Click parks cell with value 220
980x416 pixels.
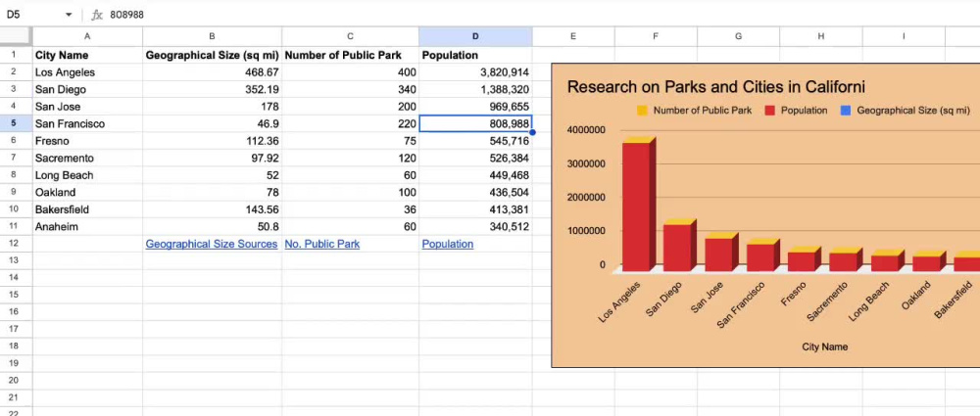pyautogui.click(x=350, y=123)
